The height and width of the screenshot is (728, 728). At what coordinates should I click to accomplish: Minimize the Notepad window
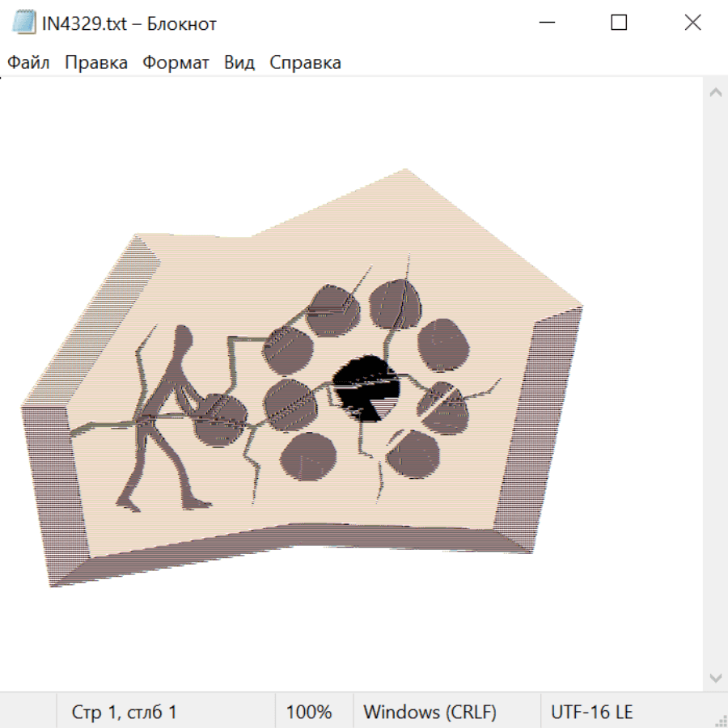point(545,23)
